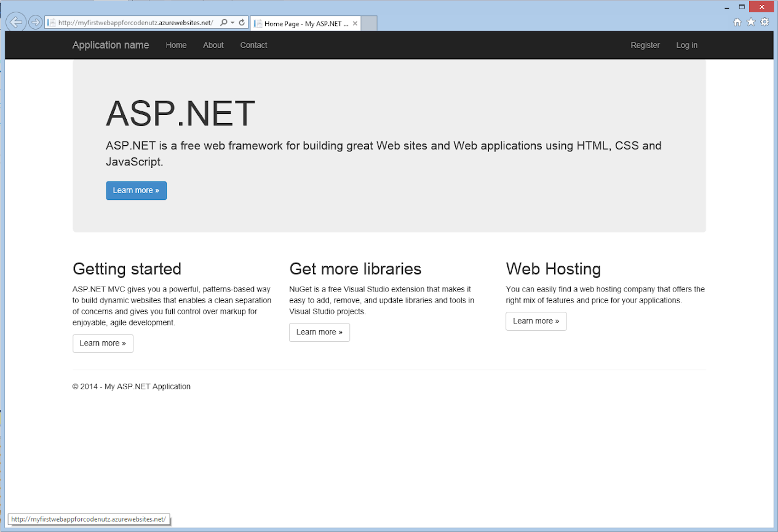Image resolution: width=778 pixels, height=532 pixels.
Task: Minimize the browser window
Action: point(726,7)
